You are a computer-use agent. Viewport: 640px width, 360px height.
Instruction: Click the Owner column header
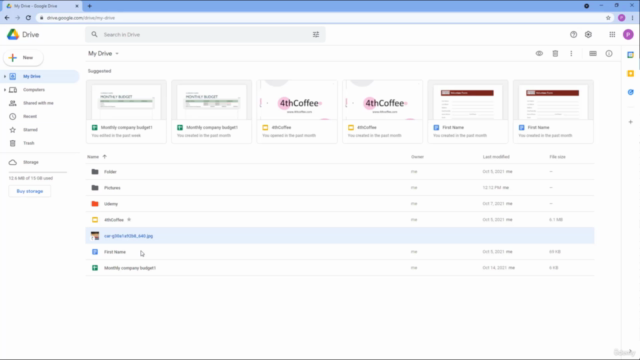pos(417,157)
